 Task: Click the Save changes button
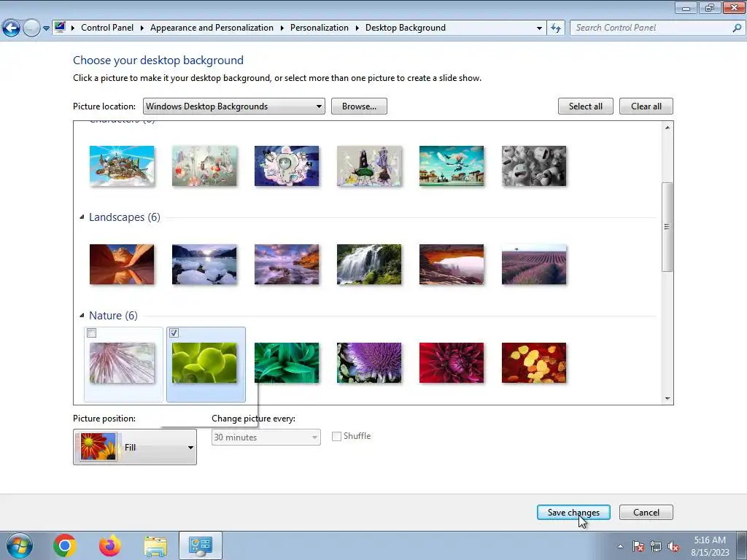pyautogui.click(x=573, y=513)
